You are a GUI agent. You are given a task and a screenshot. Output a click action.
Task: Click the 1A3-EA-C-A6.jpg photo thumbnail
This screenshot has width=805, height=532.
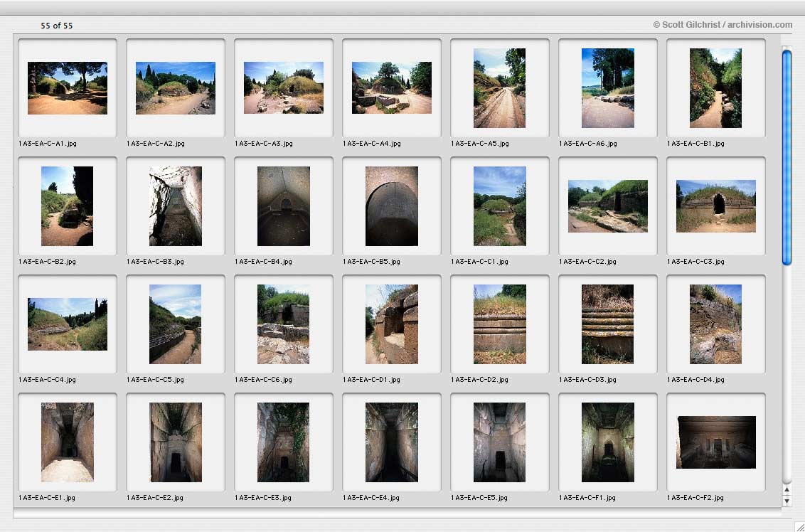pyautogui.click(x=608, y=88)
